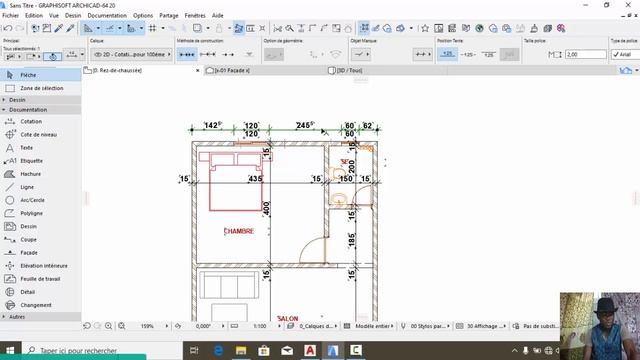Open the Documentation menu
Viewport: 640px width, 360px height.
click(107, 16)
